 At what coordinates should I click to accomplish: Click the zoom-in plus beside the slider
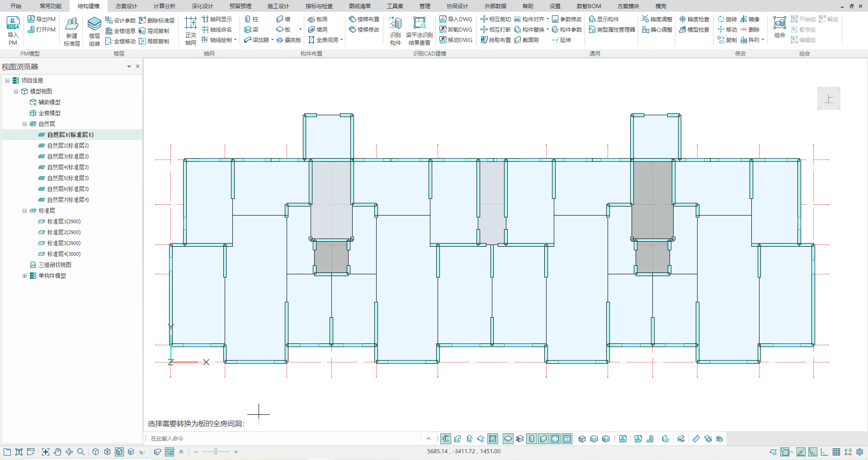pos(236,452)
